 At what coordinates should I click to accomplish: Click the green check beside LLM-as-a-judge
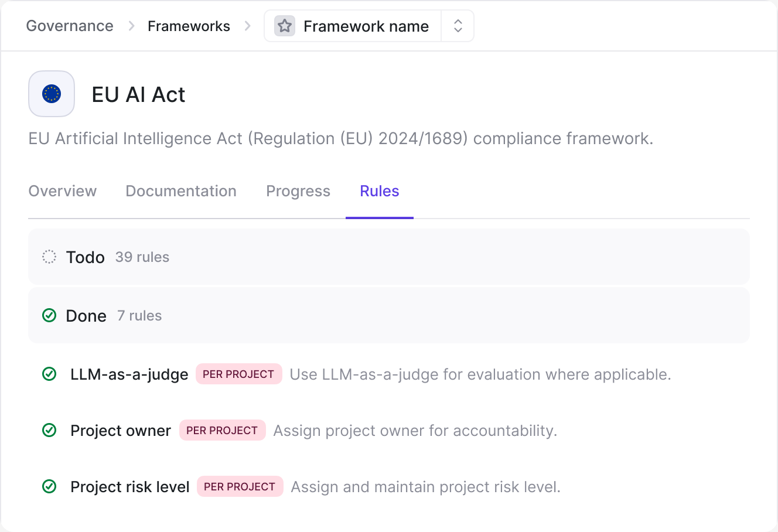pos(49,374)
